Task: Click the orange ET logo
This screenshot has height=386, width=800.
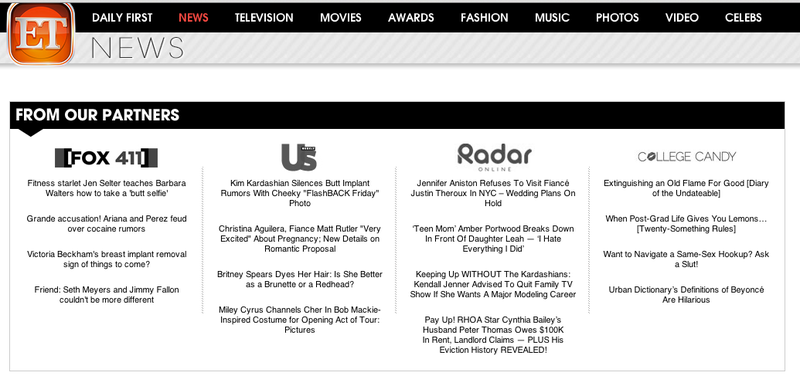Action: pos(41,34)
